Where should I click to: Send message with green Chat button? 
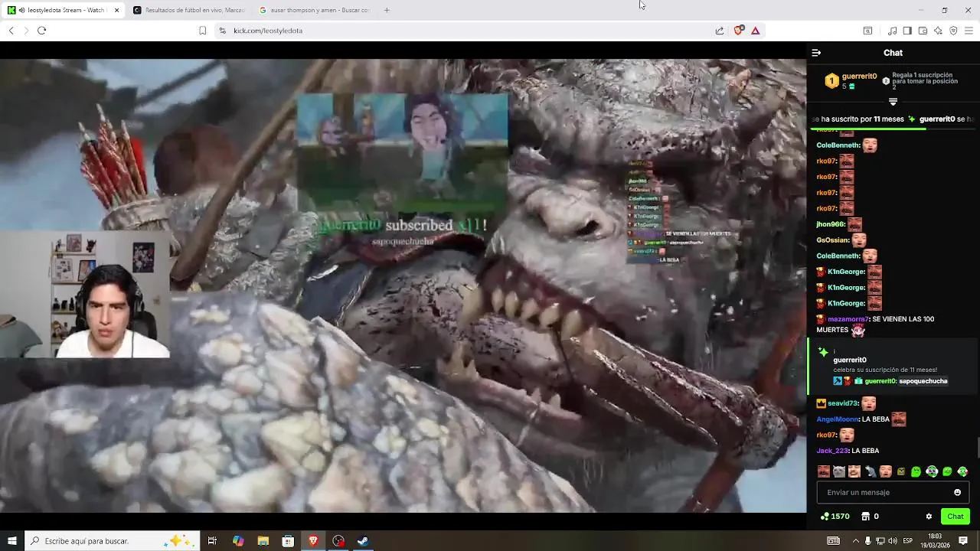click(x=955, y=517)
